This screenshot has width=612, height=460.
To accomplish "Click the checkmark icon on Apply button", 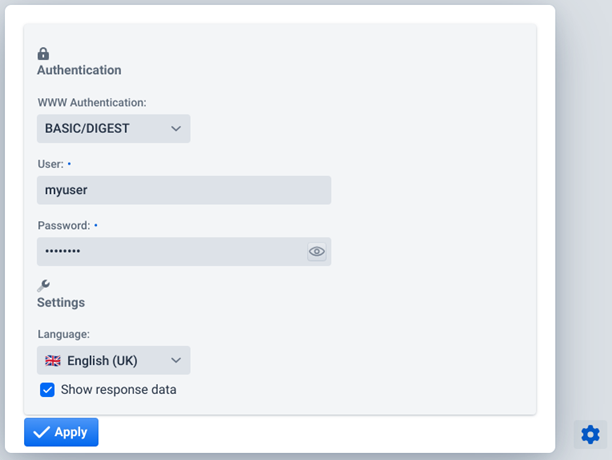I will 41,432.
